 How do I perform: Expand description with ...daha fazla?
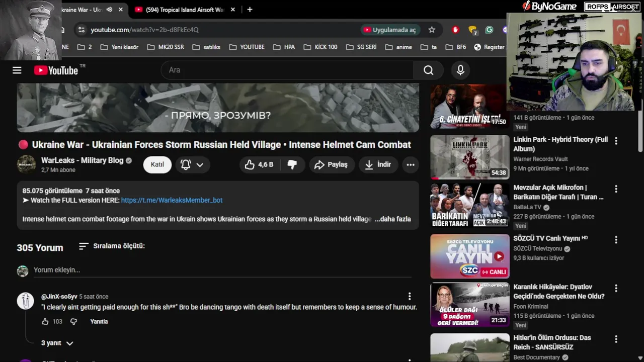click(393, 219)
